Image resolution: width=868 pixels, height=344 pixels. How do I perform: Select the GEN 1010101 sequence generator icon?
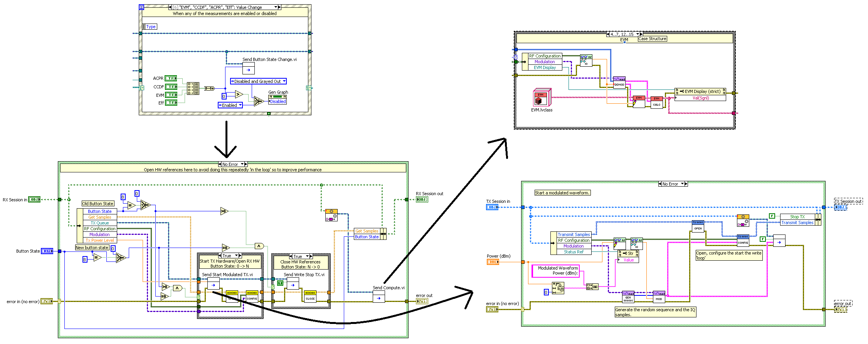[628, 297]
